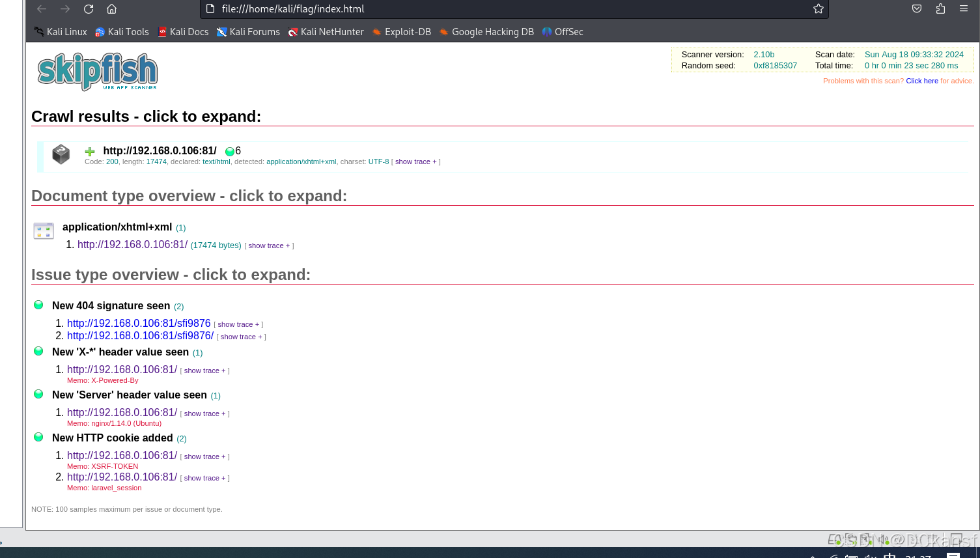Click the 'Memo: XSRF-TOKEN' text

pos(103,466)
